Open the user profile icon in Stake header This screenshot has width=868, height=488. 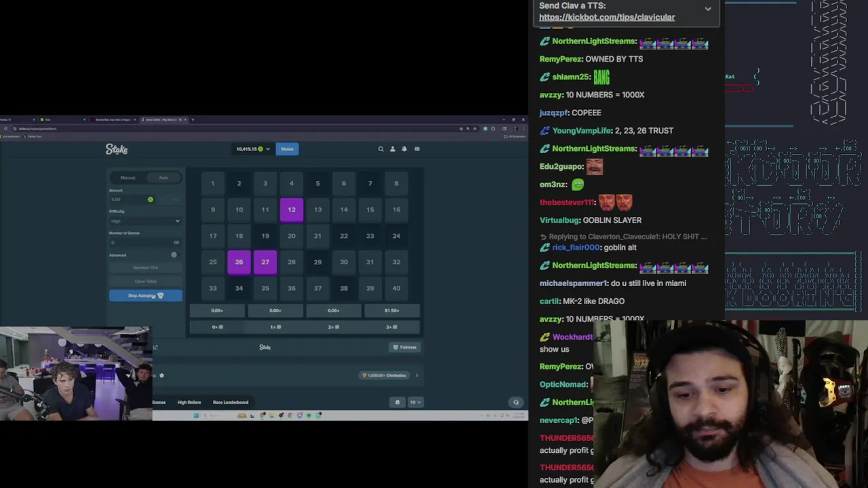(392, 149)
